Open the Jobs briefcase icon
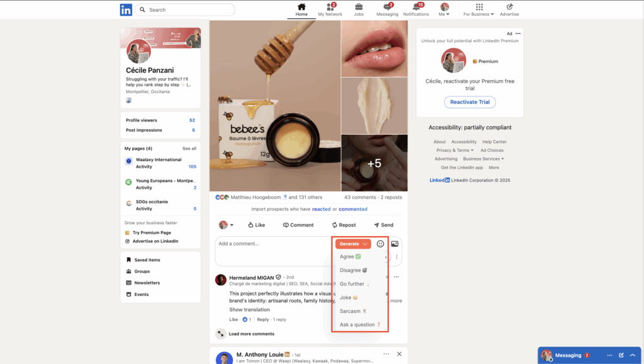The image size is (644, 364). point(358,8)
